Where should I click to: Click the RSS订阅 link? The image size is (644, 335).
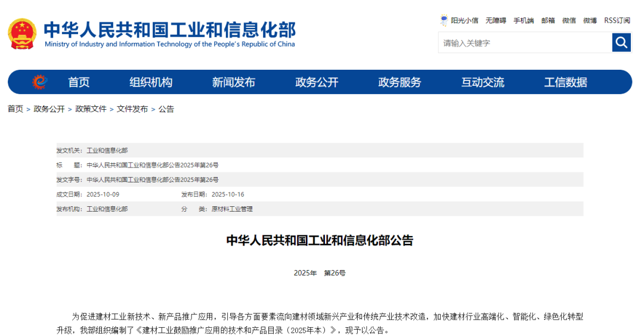coord(617,20)
